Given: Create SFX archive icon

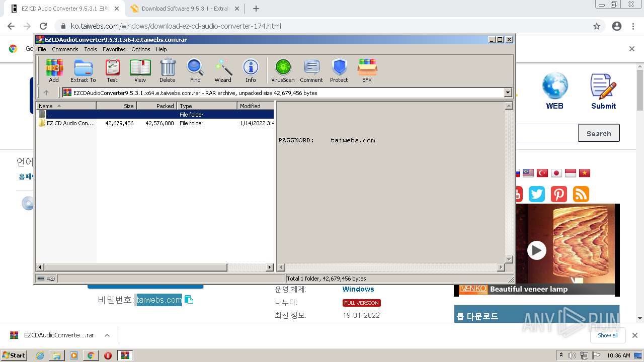Looking at the screenshot, I should [367, 70].
